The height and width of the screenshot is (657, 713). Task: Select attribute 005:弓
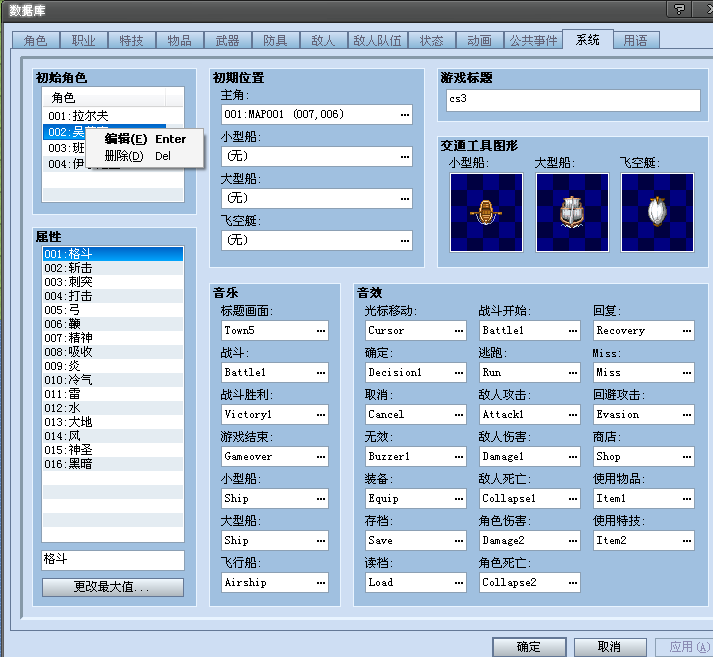coord(113,310)
